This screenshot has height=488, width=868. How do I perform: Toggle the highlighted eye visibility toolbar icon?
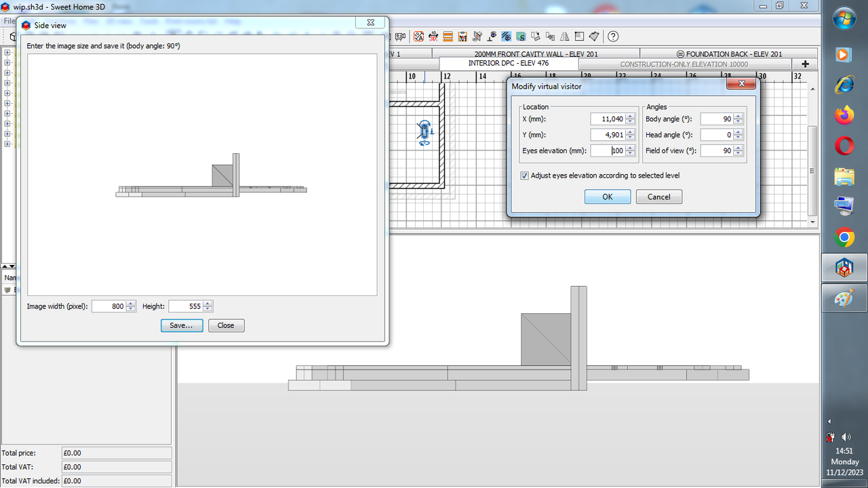[507, 37]
